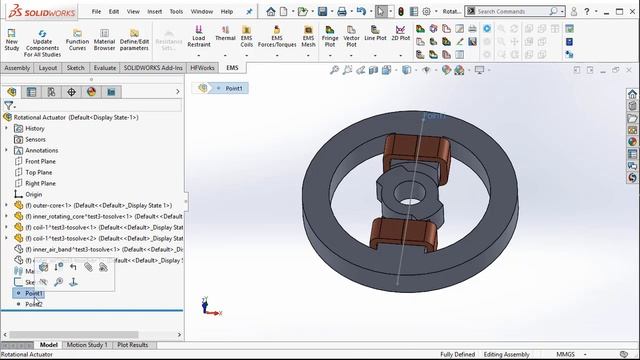
Task: Click the Zoom to Fit view icon
Action: click(x=334, y=70)
